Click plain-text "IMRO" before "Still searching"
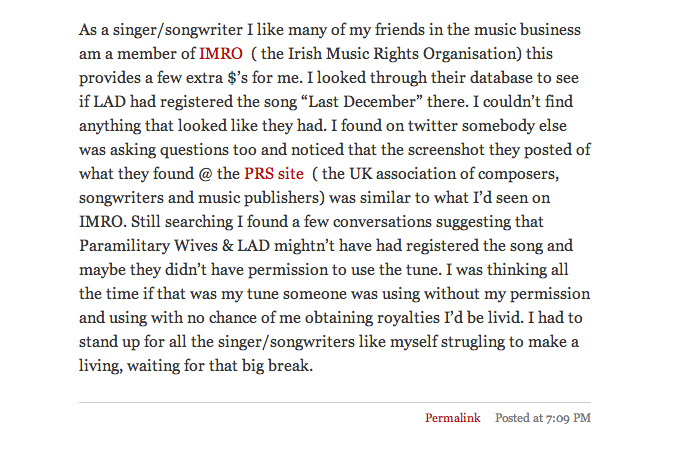Screen dimensions: 694x468 [x=101, y=219]
